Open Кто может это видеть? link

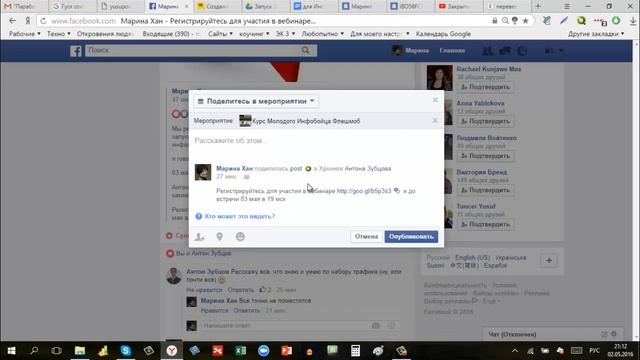pos(240,216)
